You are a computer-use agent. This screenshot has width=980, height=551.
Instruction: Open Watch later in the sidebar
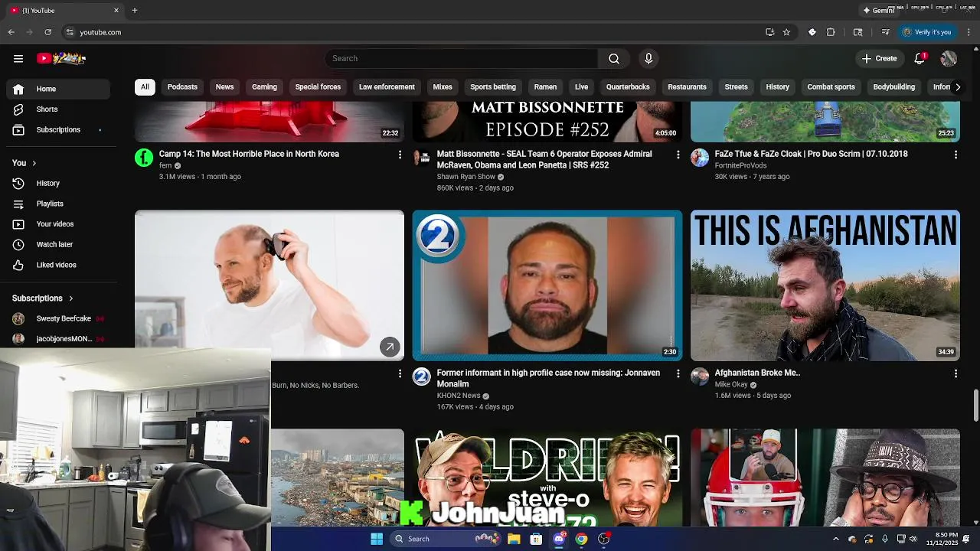tap(58, 244)
